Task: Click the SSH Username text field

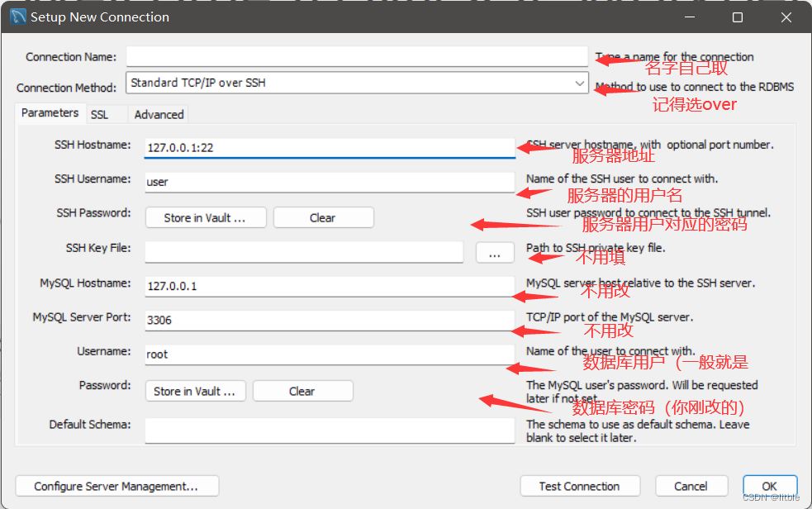Action: 330,182
